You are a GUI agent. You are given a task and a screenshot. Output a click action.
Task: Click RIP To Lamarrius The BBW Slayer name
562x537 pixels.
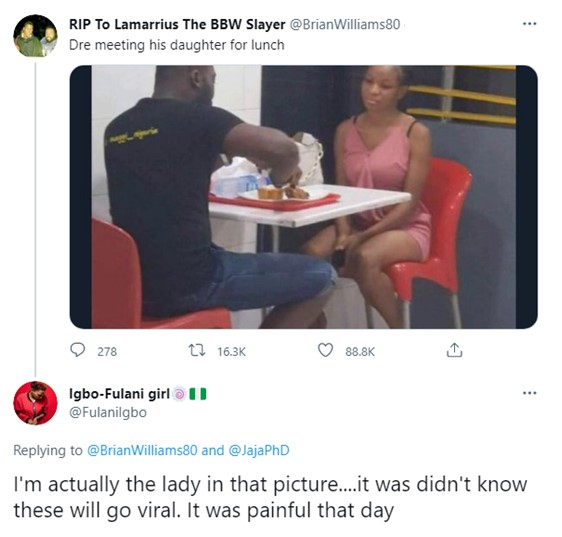click(177, 24)
